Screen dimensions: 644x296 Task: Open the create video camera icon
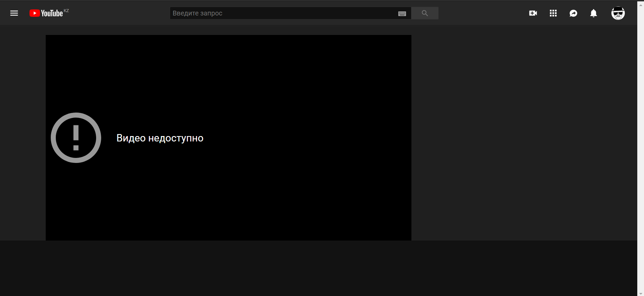[533, 13]
